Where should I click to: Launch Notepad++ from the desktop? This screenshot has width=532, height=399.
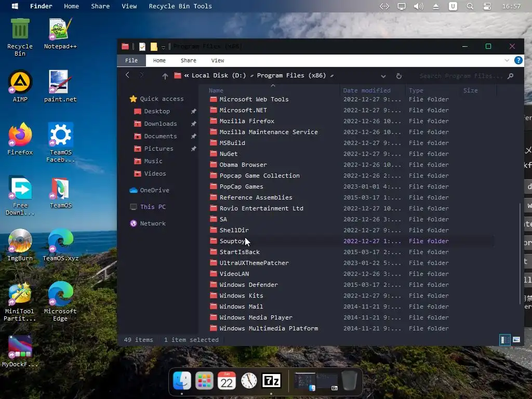[x=60, y=34]
